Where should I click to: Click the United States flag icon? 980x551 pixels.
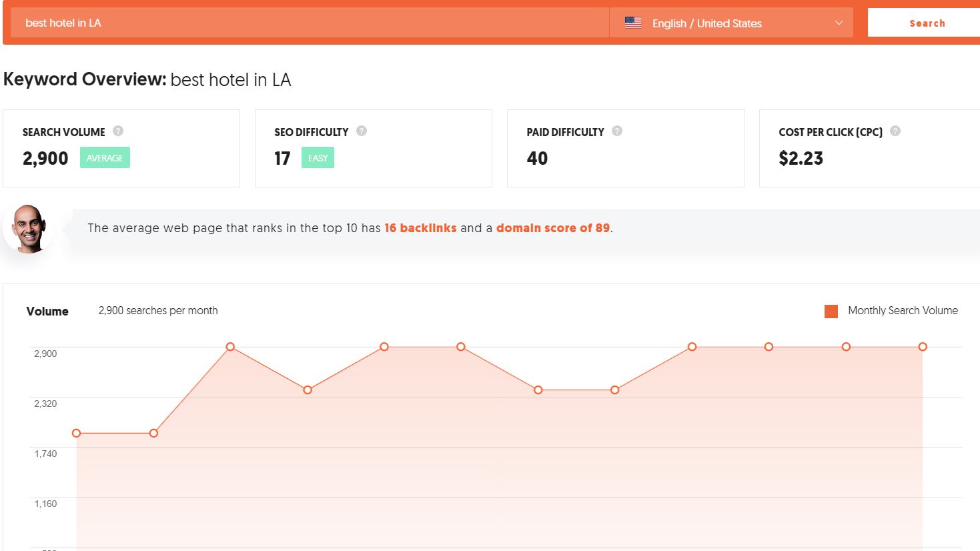(x=633, y=23)
